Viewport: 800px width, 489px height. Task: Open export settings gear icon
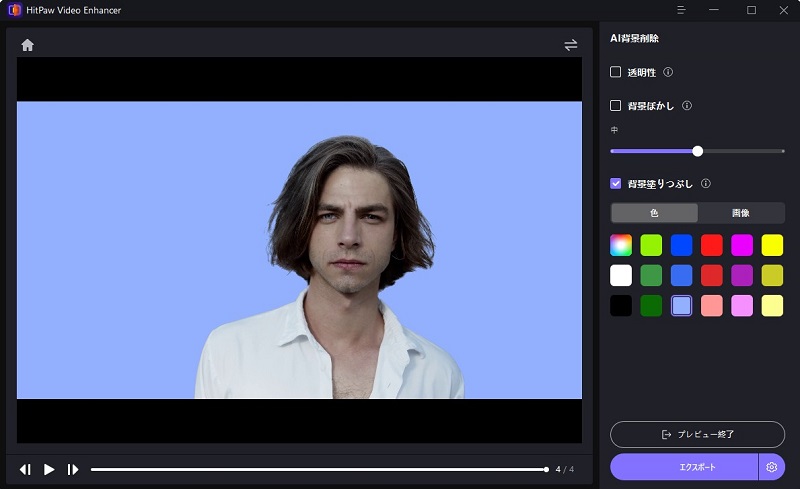tap(771, 467)
